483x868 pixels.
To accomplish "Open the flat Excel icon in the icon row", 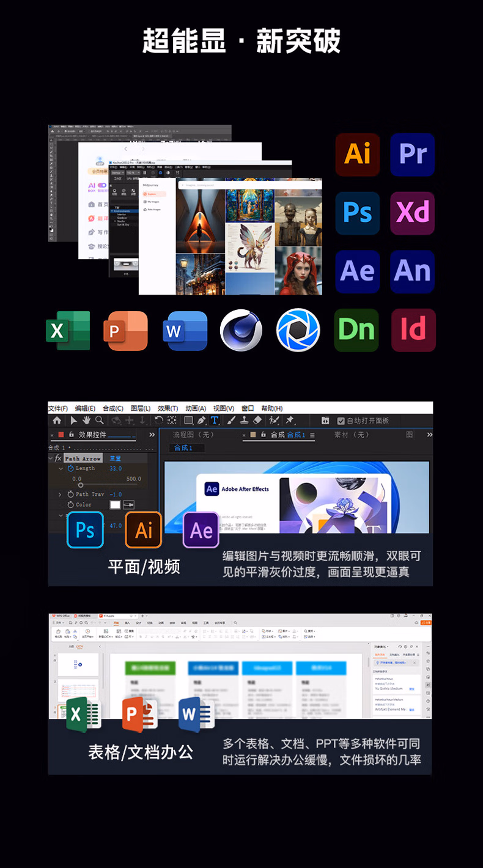I will click(x=68, y=331).
